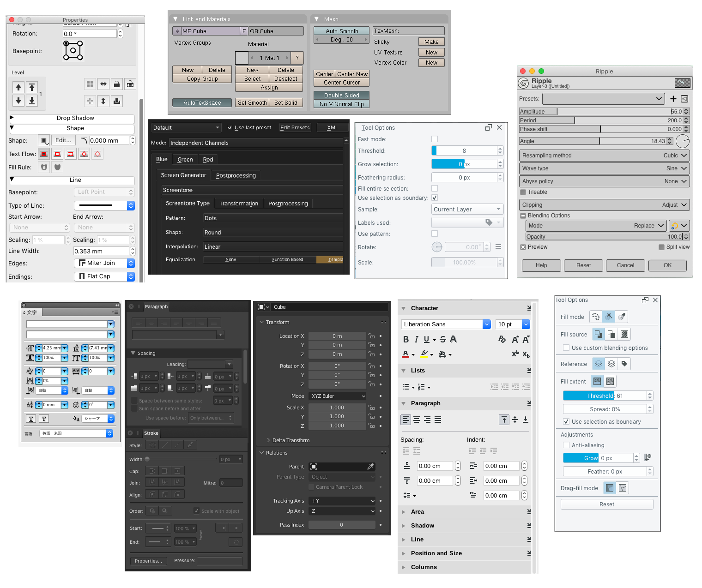
Task: Click the Auto Smooth button
Action: point(341,31)
